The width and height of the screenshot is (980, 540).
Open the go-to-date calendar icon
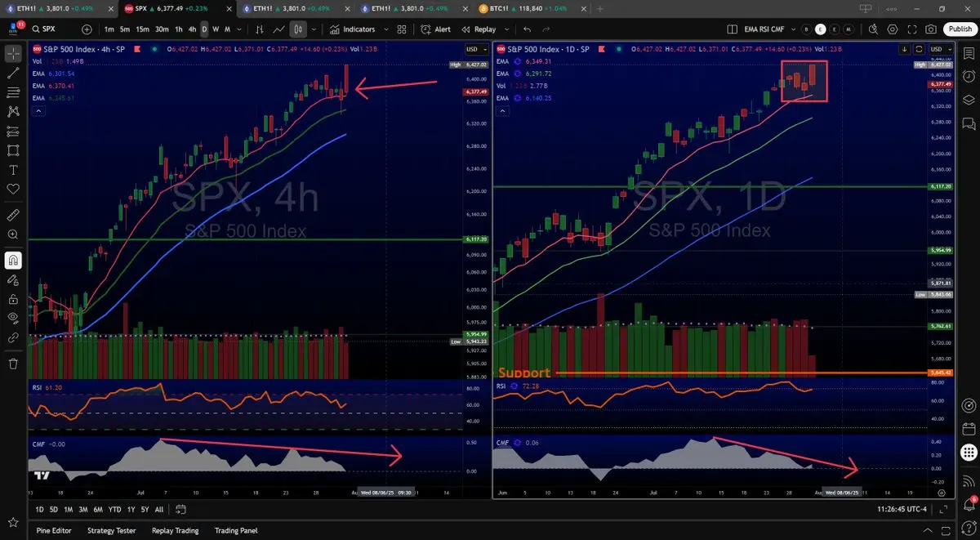click(181, 510)
